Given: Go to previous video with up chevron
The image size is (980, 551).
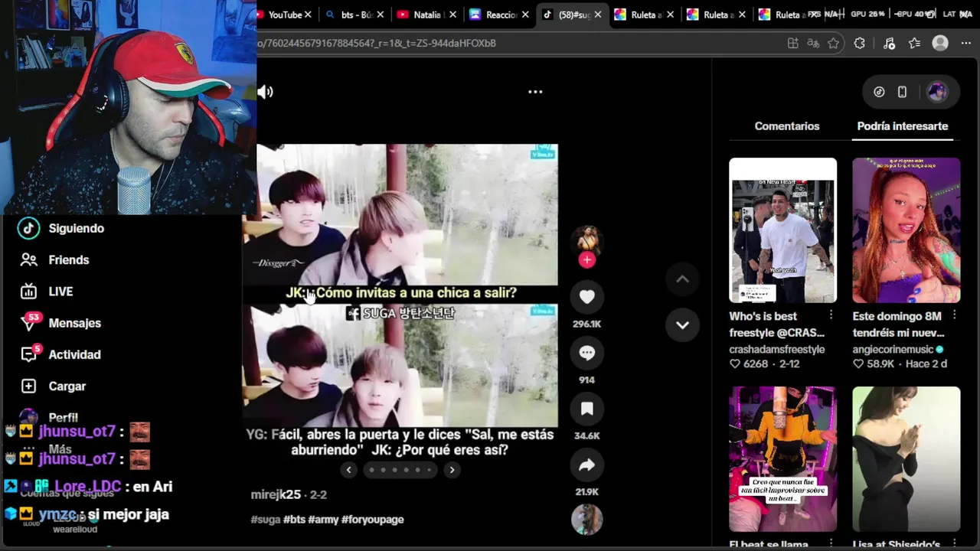Looking at the screenshot, I should point(682,279).
